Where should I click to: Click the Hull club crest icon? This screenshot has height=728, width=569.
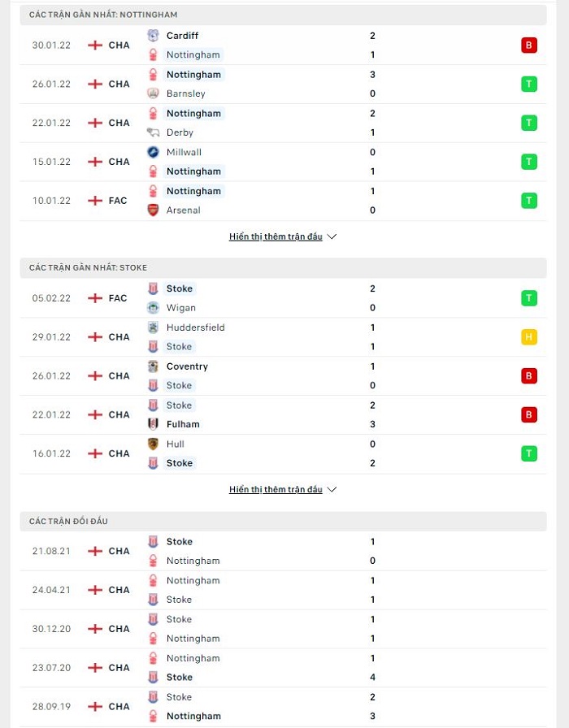pyautogui.click(x=153, y=444)
